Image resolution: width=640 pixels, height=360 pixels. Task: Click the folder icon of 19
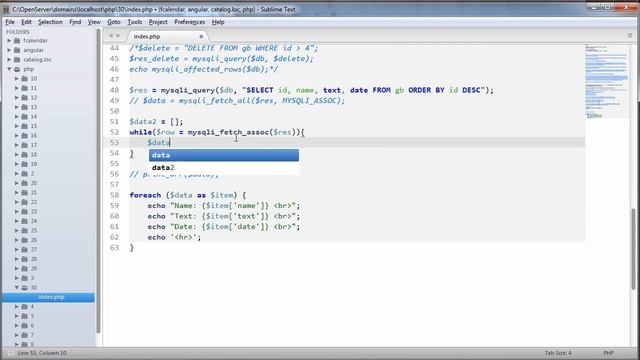pos(24,164)
